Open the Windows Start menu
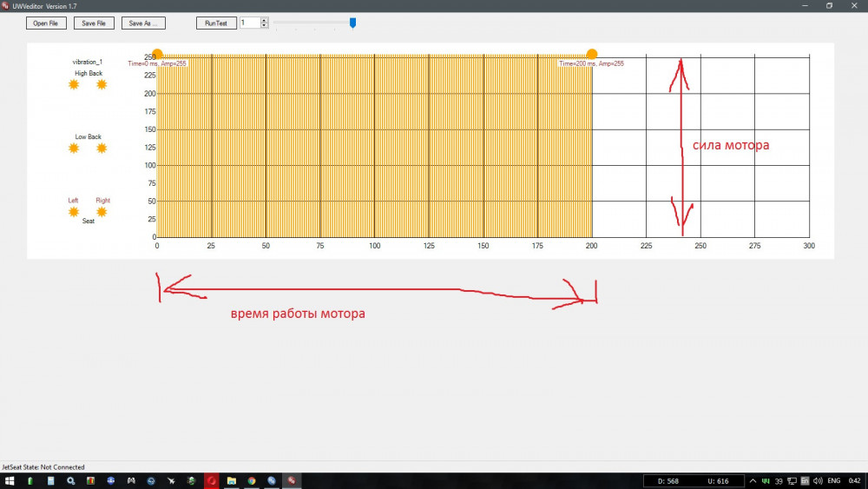 coord(10,480)
